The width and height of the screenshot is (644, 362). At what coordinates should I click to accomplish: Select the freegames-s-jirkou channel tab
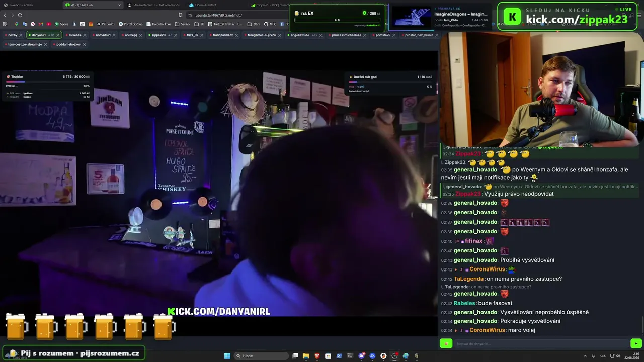click(x=263, y=35)
